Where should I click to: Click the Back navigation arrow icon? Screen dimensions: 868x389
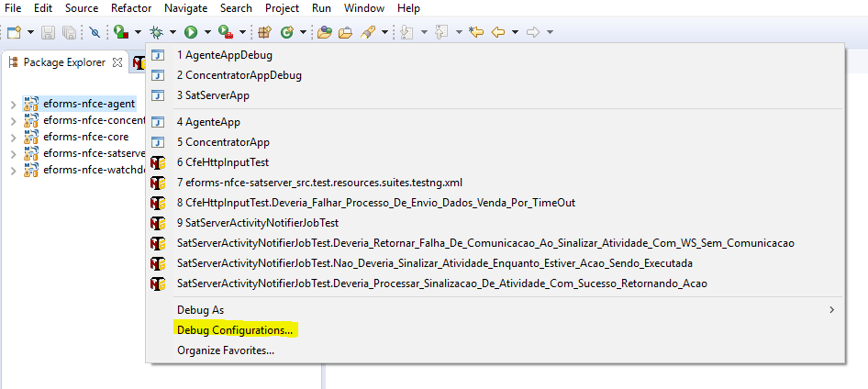[x=498, y=32]
